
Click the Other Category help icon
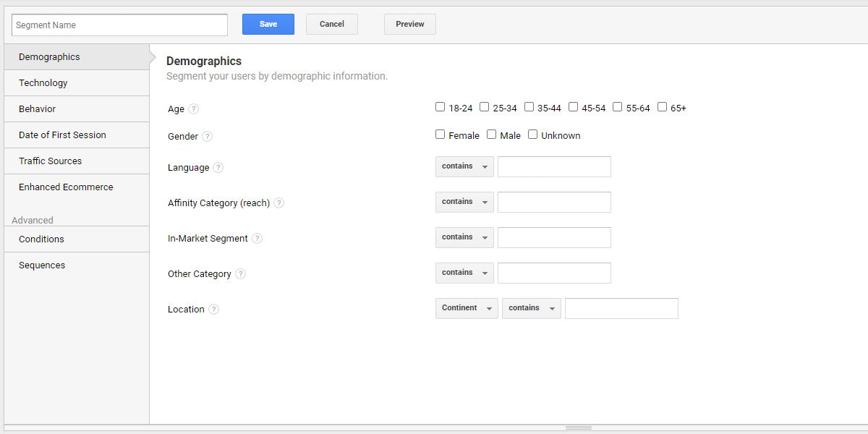[240, 274]
